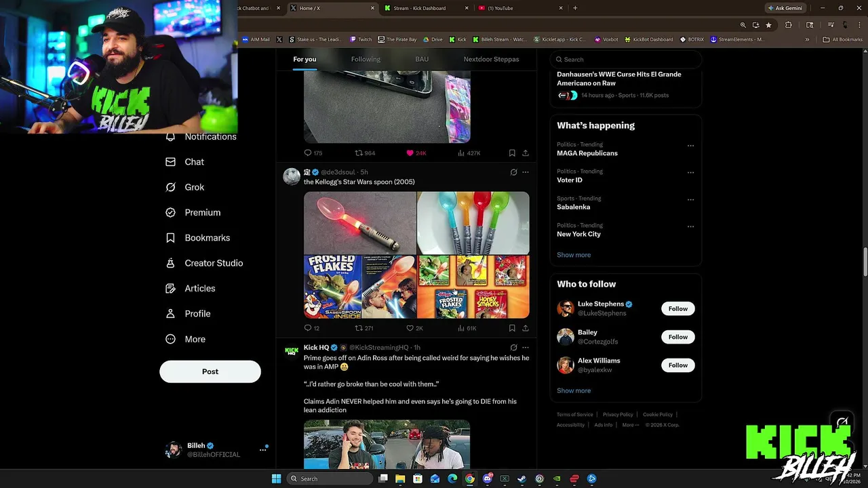Open the KickBot Dashboard bookmark
Viewport: 868px width, 488px height.
(649, 39)
